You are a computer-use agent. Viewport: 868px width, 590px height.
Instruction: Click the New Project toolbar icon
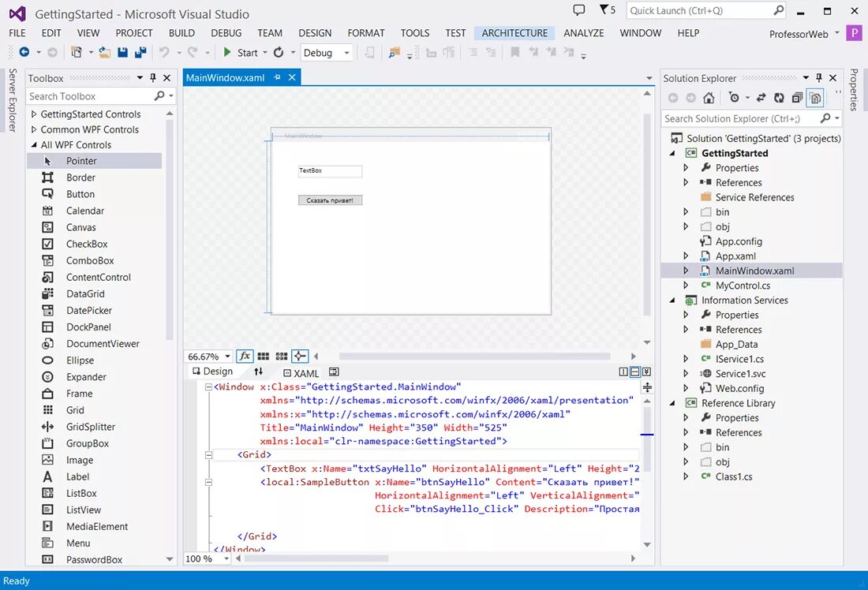(77, 52)
